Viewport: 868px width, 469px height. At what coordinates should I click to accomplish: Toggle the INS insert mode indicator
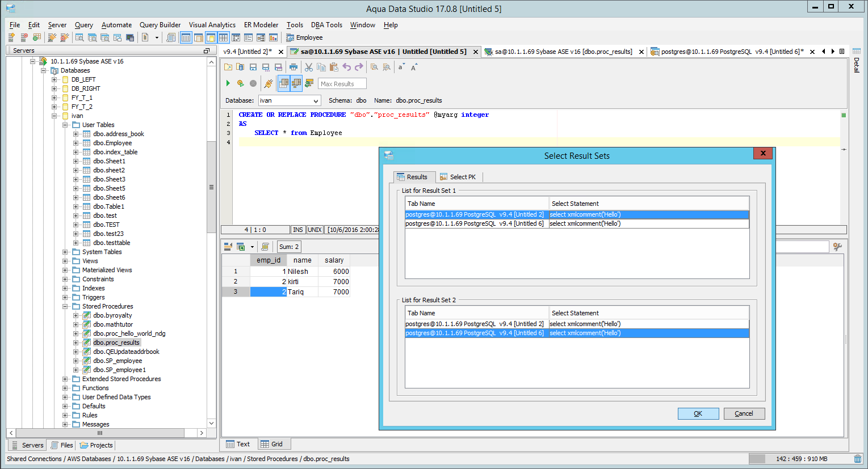297,230
